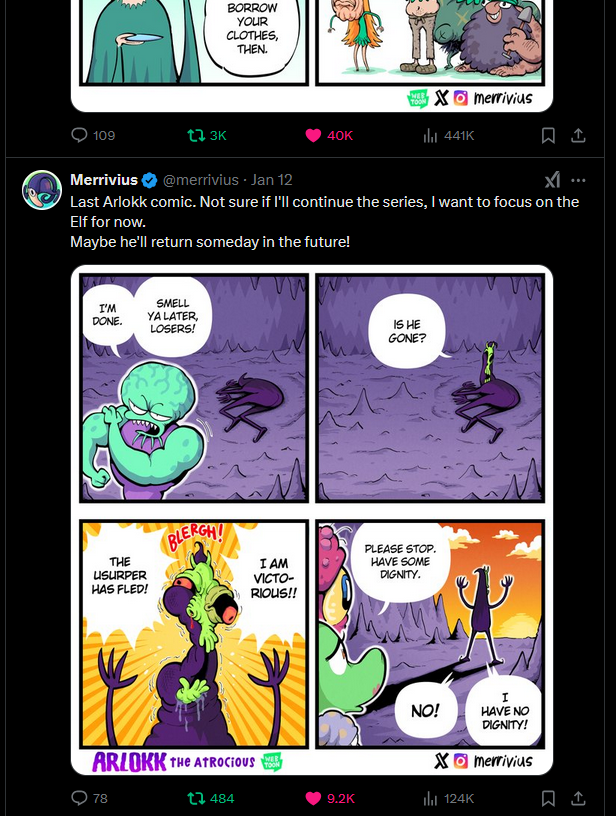Open the upper elf comic image
This screenshot has width=616, height=816.
312,56
